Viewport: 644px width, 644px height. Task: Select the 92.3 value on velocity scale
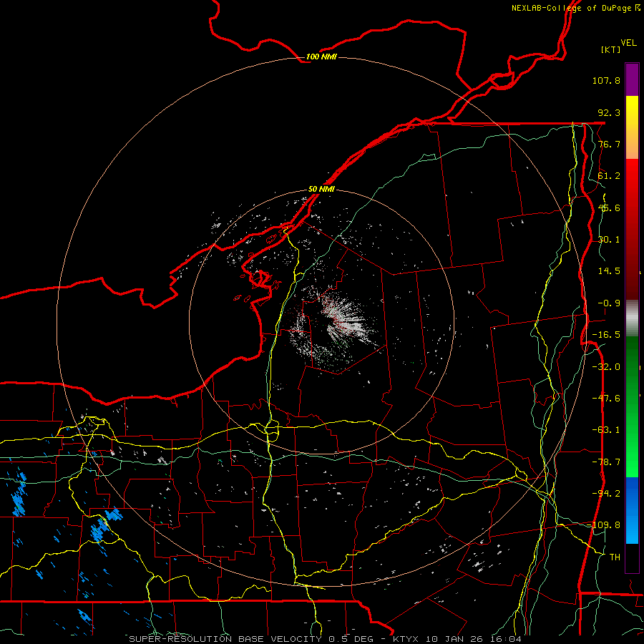click(609, 112)
